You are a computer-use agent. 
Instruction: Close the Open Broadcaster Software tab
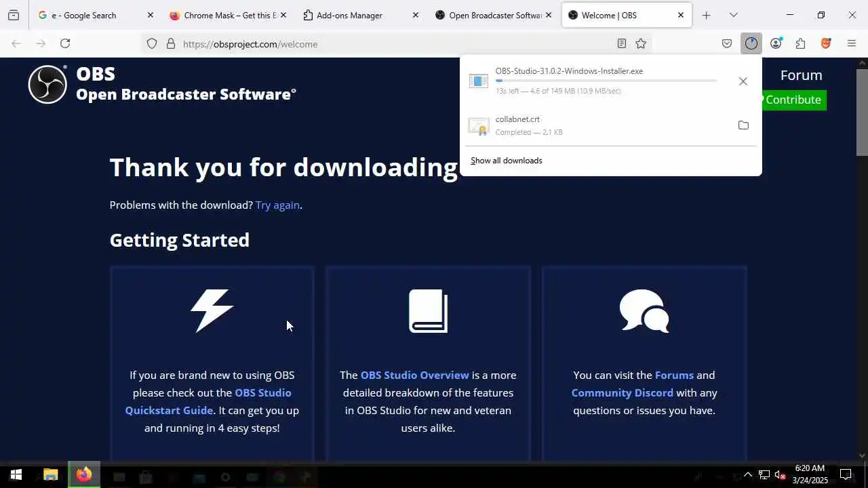pos(548,15)
